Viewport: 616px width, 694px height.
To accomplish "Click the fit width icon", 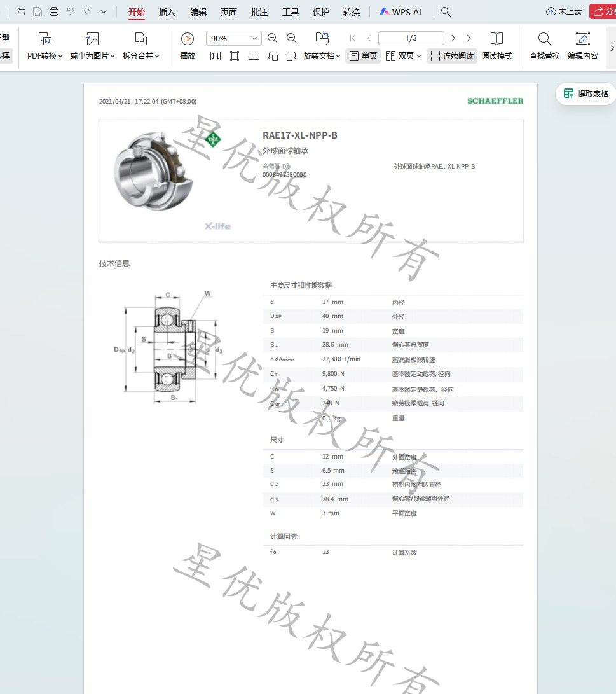I will (254, 56).
